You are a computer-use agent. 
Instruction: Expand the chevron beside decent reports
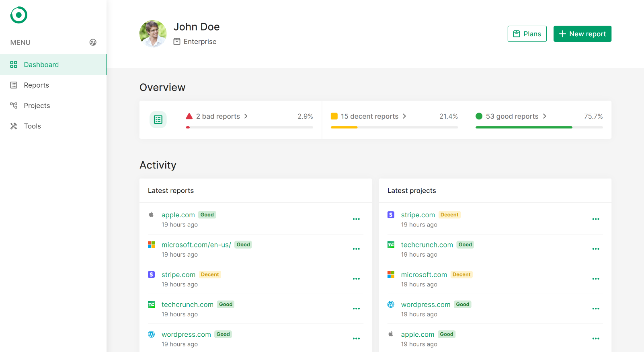(404, 116)
